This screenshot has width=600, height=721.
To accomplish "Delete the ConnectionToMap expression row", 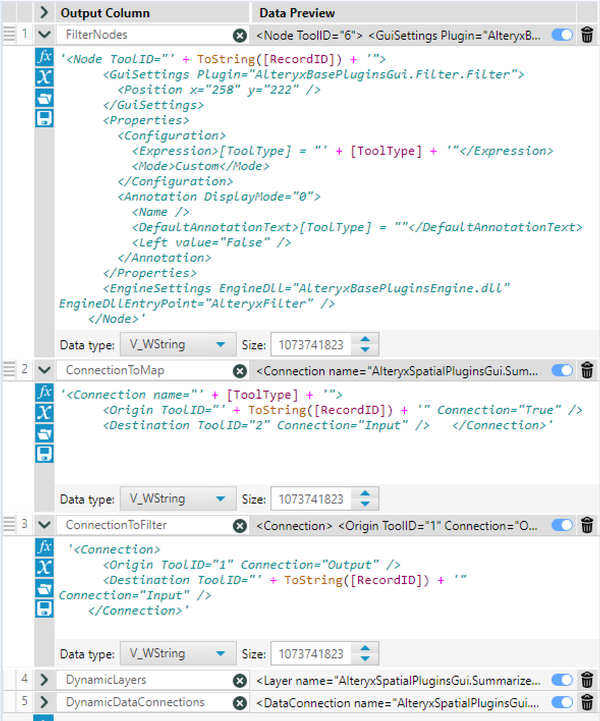I will (x=587, y=370).
